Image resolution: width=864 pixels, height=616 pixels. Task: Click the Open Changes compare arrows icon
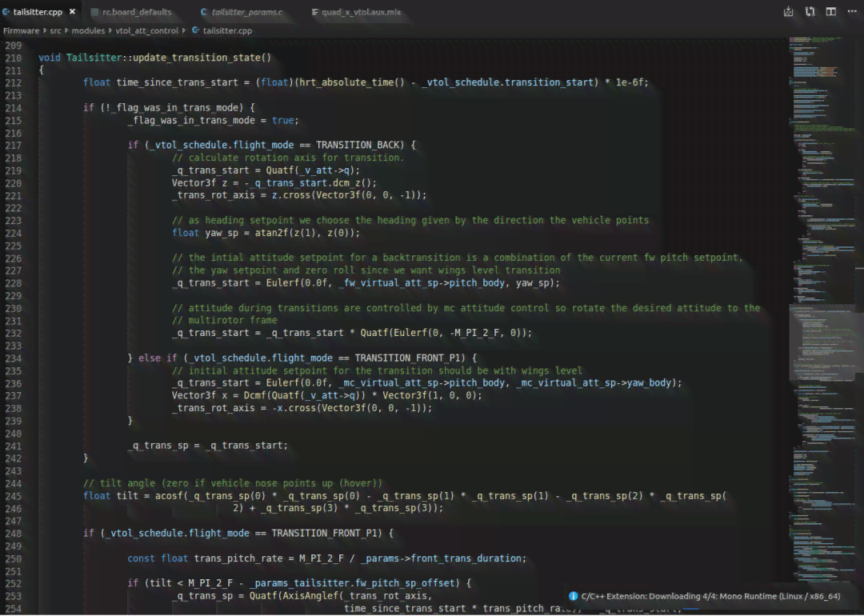click(810, 11)
